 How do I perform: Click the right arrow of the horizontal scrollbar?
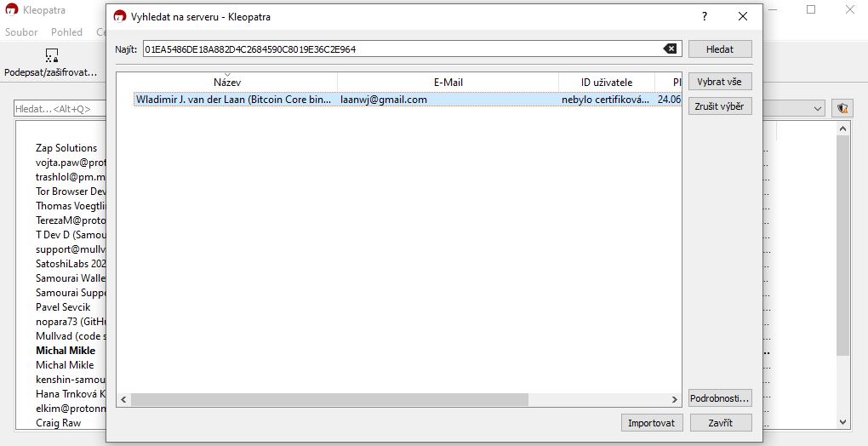[x=675, y=399]
